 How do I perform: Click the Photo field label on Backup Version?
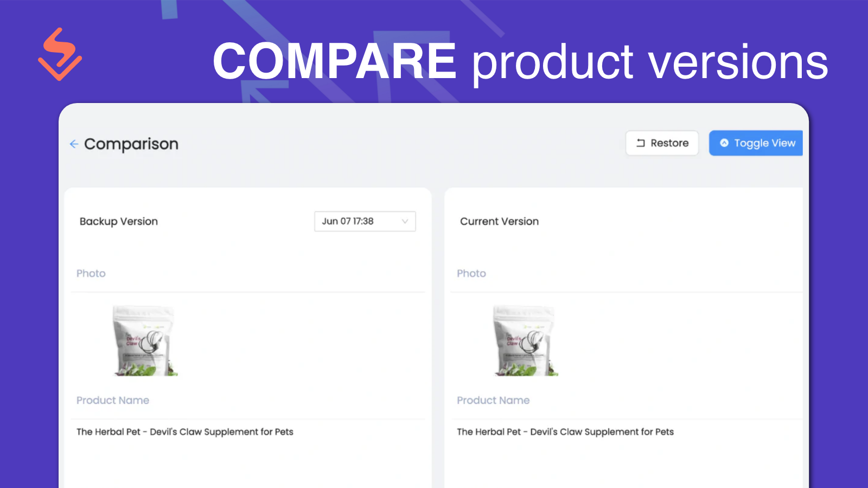tap(91, 273)
